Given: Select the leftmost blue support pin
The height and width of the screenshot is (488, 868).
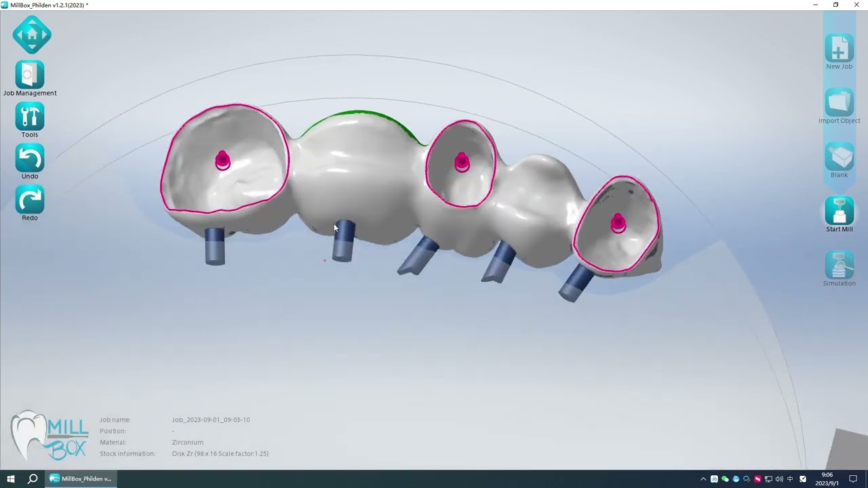Looking at the screenshot, I should coord(215,246).
